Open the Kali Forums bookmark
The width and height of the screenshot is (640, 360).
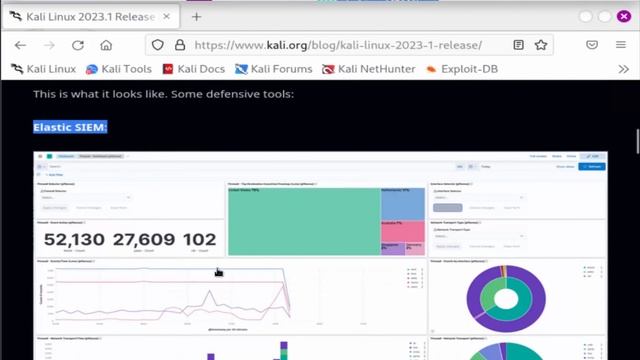click(x=273, y=69)
